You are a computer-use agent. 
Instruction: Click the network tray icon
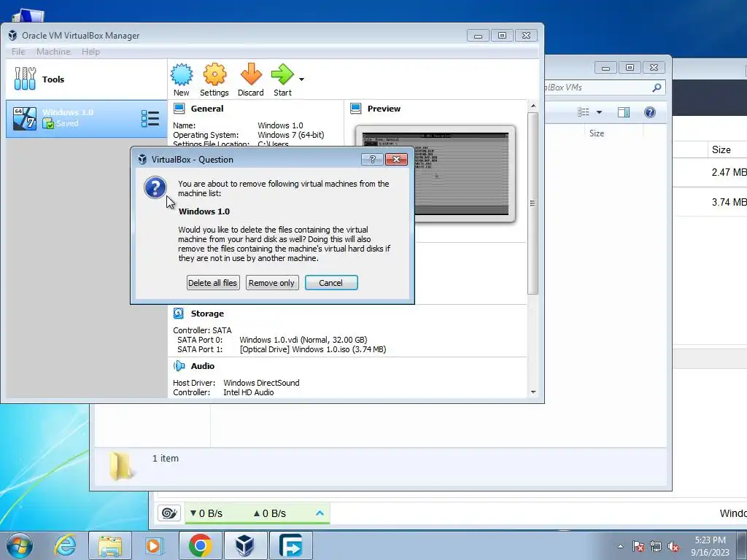656,546
